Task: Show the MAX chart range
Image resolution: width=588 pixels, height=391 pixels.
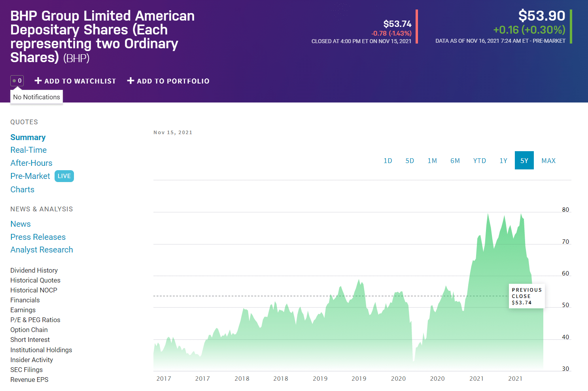Action: (x=548, y=161)
